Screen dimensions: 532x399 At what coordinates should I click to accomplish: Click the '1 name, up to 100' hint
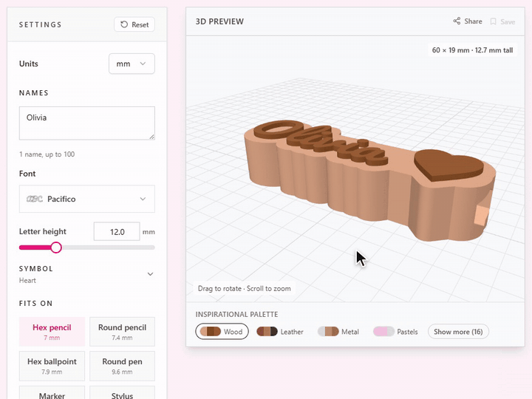tap(47, 154)
